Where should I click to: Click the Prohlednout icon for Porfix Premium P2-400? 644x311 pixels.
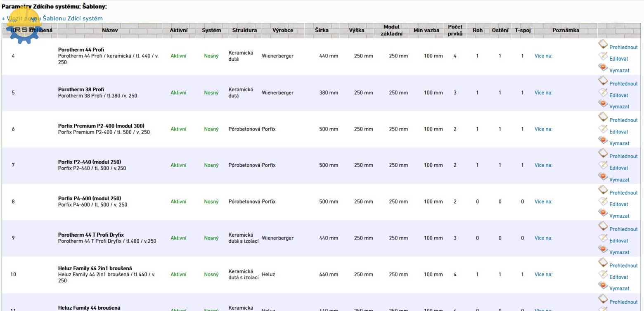[603, 117]
